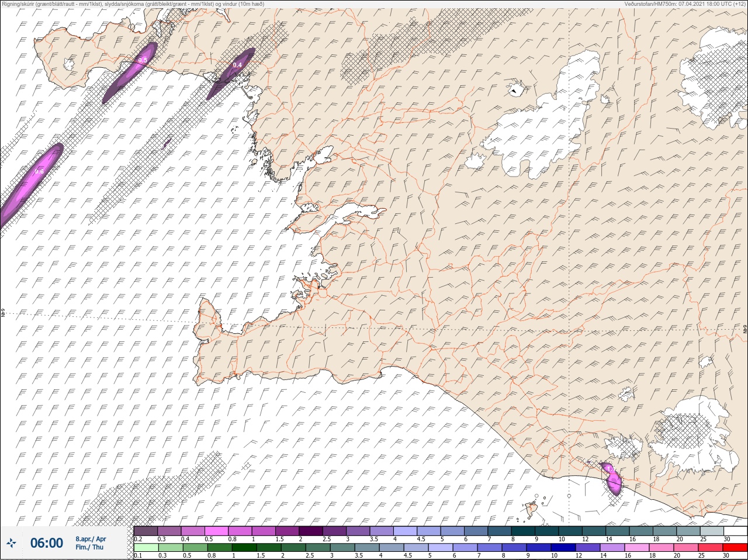748x560 pixels.
Task: Click the weekday text "Fim./ Thu"
Action: click(89, 547)
